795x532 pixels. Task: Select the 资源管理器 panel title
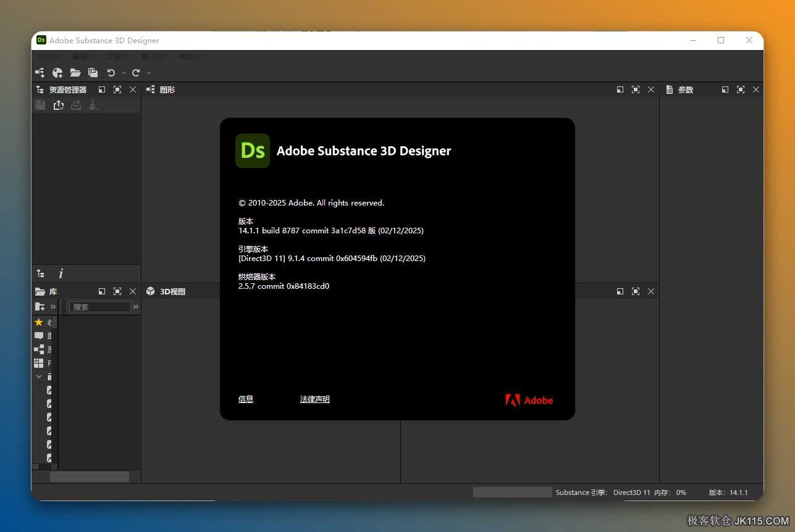[68, 89]
